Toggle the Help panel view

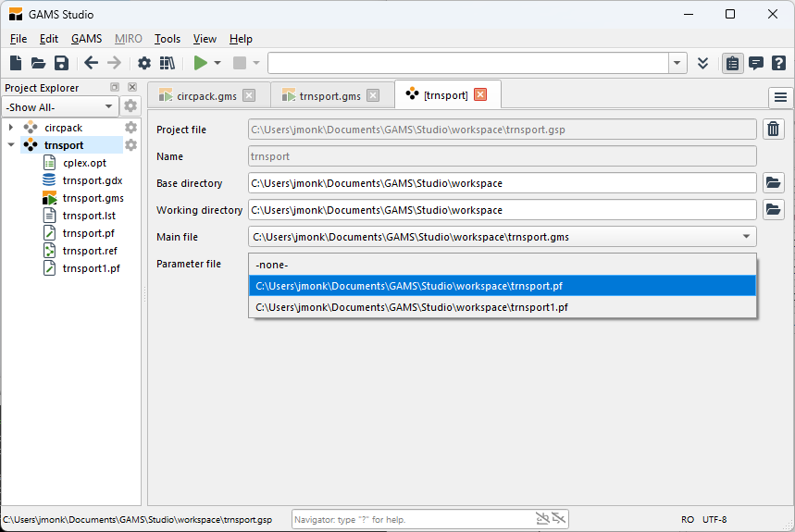pyautogui.click(x=779, y=63)
